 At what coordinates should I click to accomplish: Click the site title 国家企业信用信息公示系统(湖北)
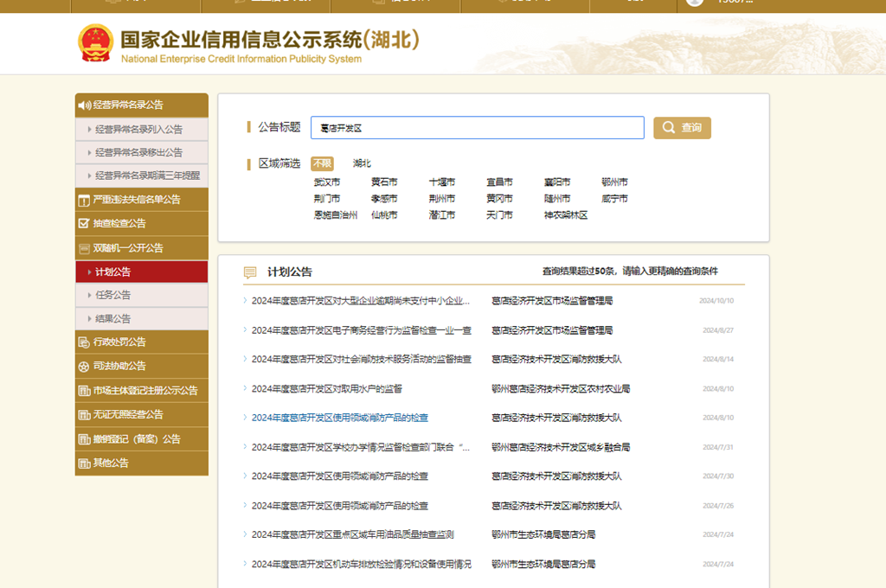tap(270, 40)
